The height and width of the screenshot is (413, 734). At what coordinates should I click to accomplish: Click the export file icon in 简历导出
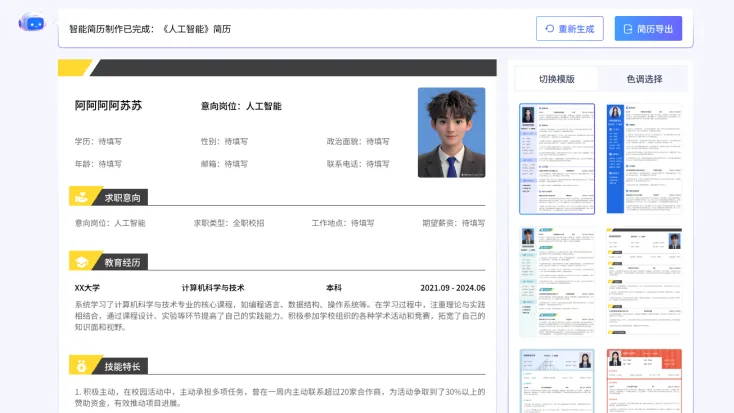coord(628,29)
